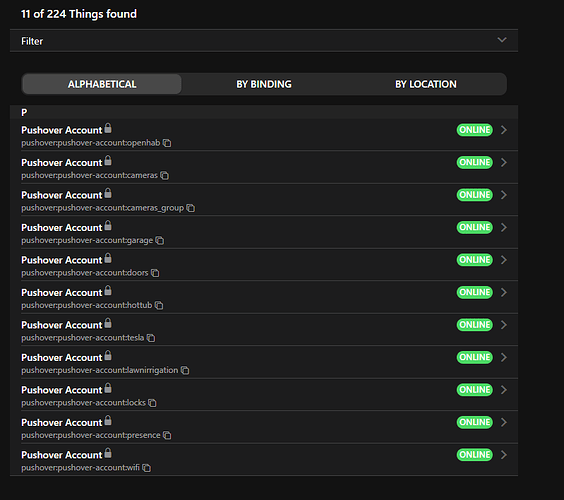564x500 pixels.
Task: Copy UID of the presence account
Action: coord(167,435)
